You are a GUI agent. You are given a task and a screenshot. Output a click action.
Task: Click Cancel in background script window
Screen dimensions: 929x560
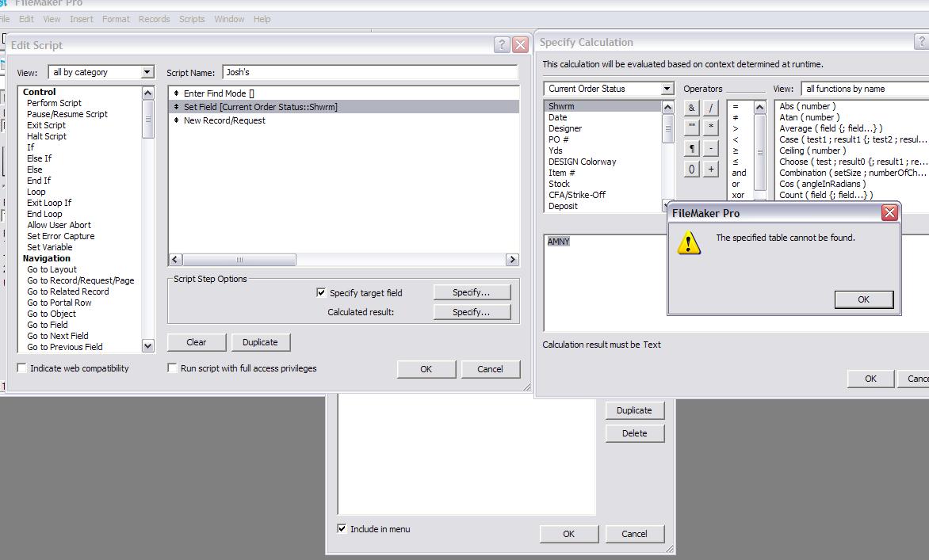635,533
